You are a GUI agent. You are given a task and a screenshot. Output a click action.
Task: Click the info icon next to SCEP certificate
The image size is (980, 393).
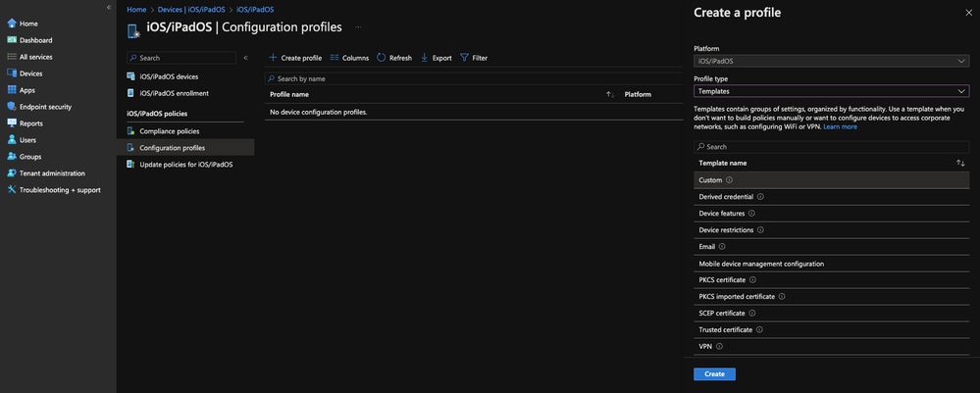pos(751,313)
